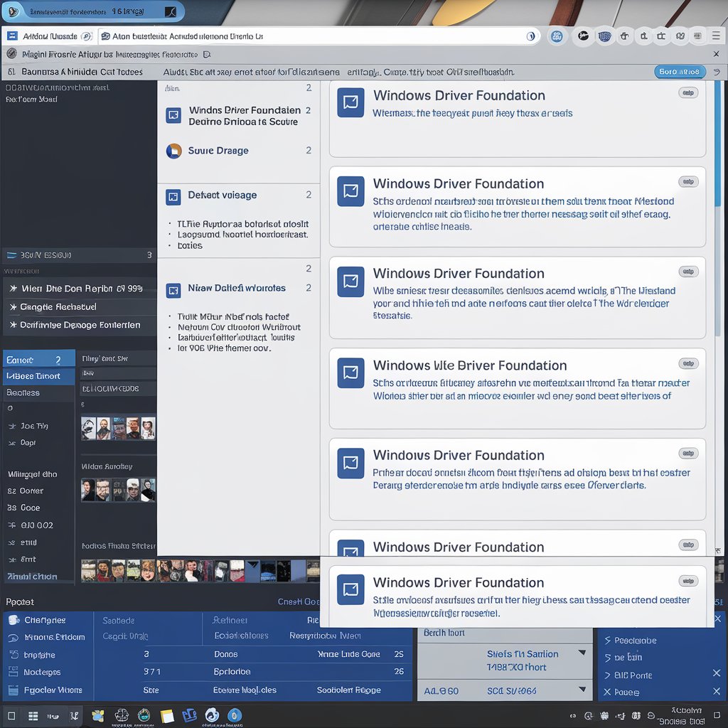Open the 'Suure Draage' list entry
Screen dimensions: 728x728
pos(239,151)
